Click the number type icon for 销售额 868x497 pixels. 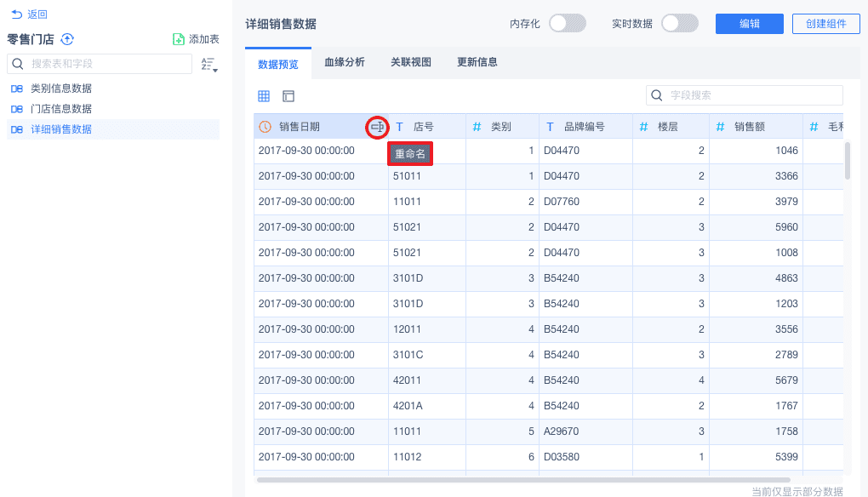[x=720, y=127]
